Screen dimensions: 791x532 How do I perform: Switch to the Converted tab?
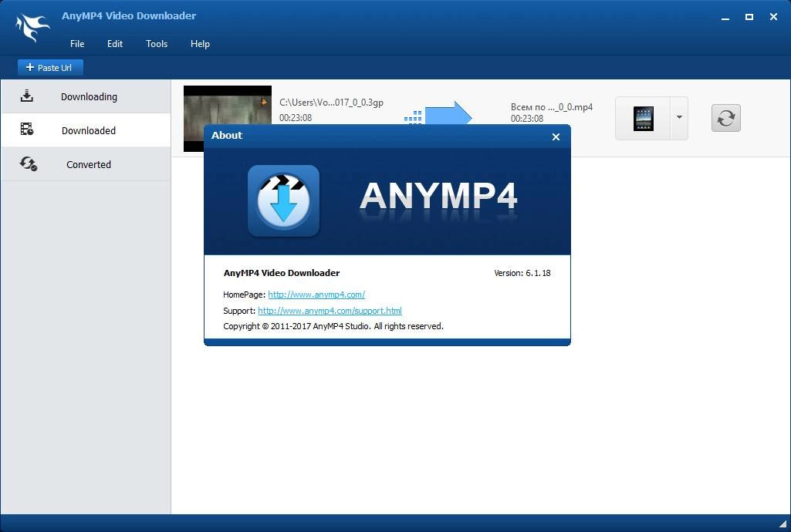pyautogui.click(x=86, y=164)
